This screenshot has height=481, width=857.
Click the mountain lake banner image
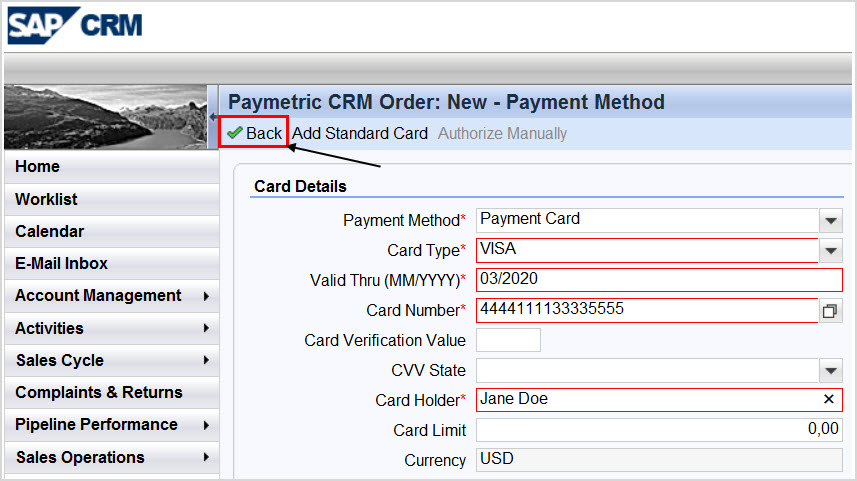coord(106,117)
